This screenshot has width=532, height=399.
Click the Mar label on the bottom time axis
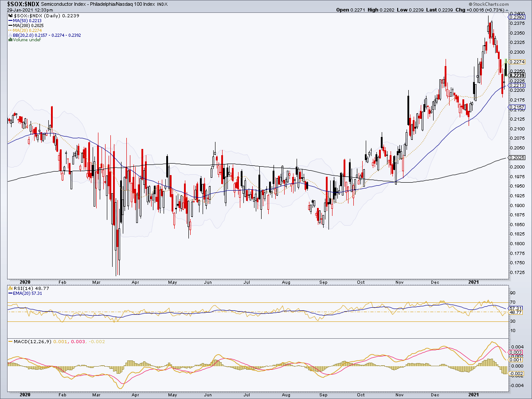(x=96, y=394)
